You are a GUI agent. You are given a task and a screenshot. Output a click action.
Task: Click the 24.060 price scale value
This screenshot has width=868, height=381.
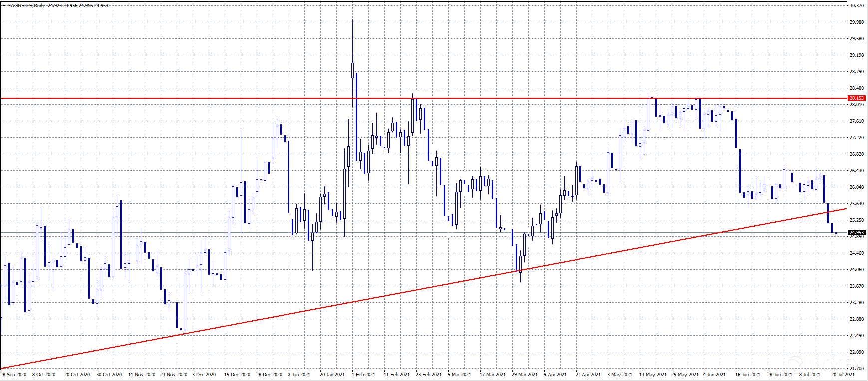pyautogui.click(x=857, y=270)
